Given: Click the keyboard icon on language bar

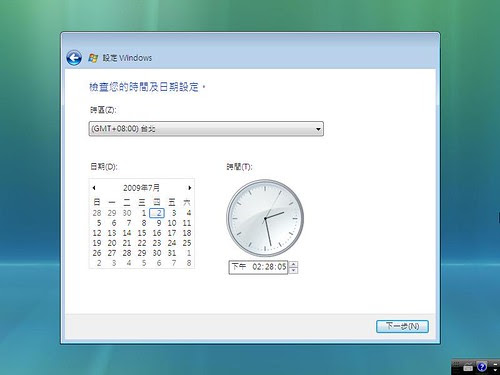Looking at the screenshot, I should [x=468, y=368].
